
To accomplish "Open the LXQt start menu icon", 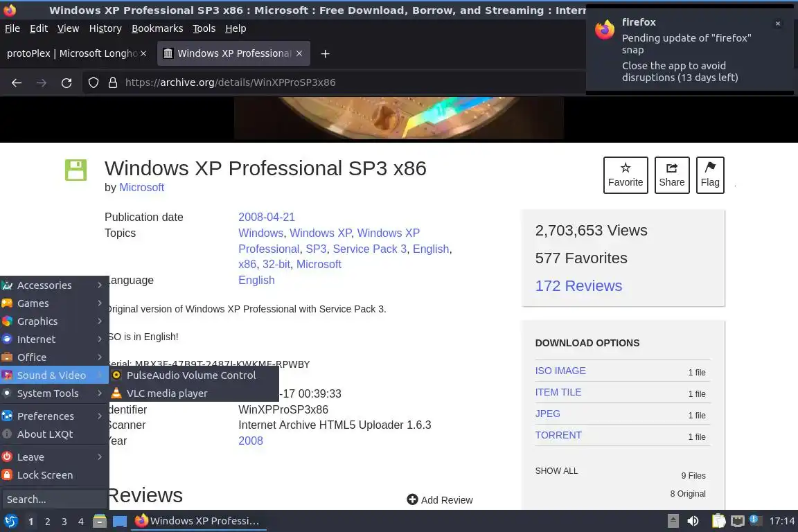I will tap(10, 521).
